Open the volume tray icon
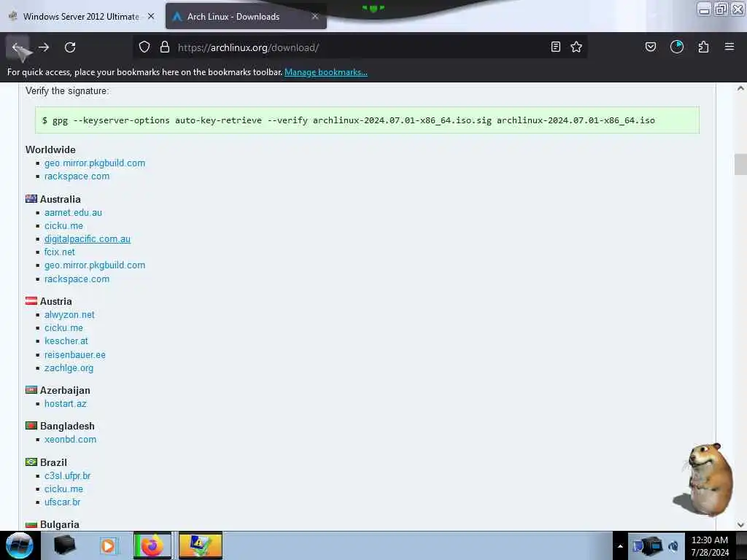Viewport: 747px width, 560px height. [673, 546]
